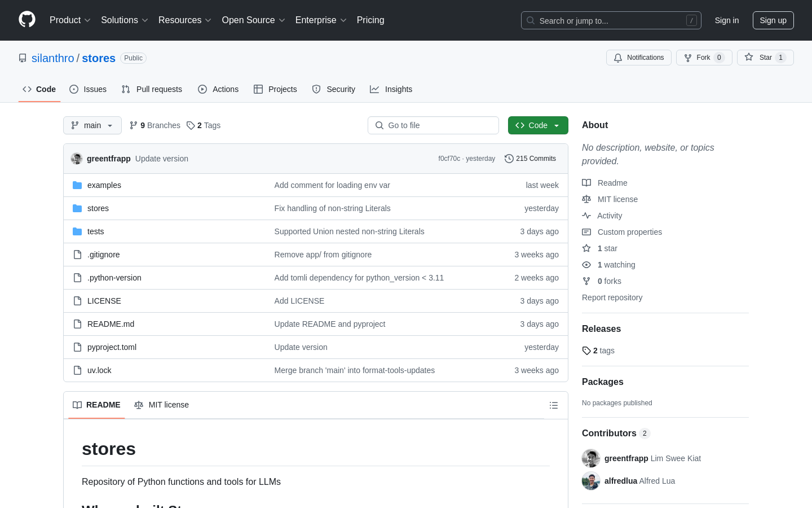Click the alfredlua contributor avatar
Image resolution: width=812 pixels, height=508 pixels.
[x=591, y=481]
